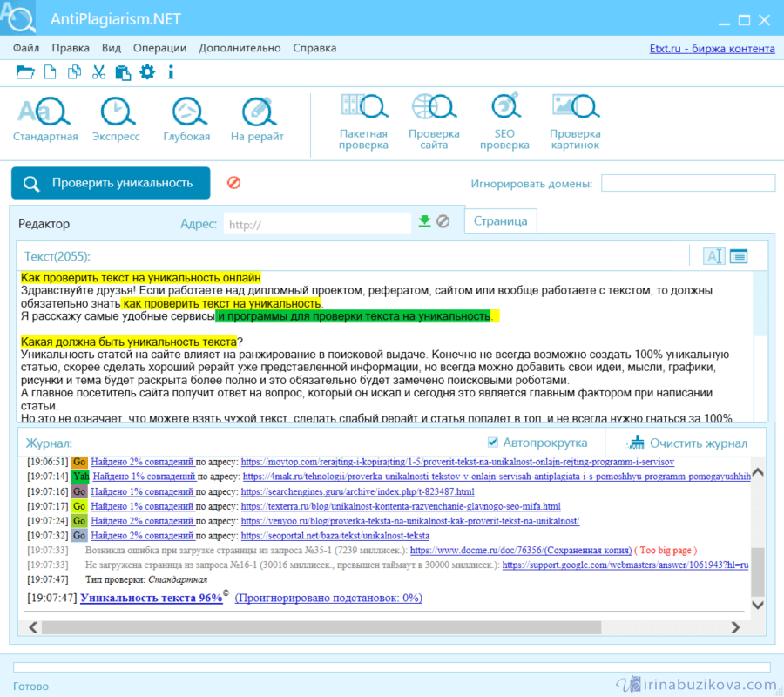The height and width of the screenshot is (697, 784).
Task: Click the scissors cut icon
Action: pos(98,72)
